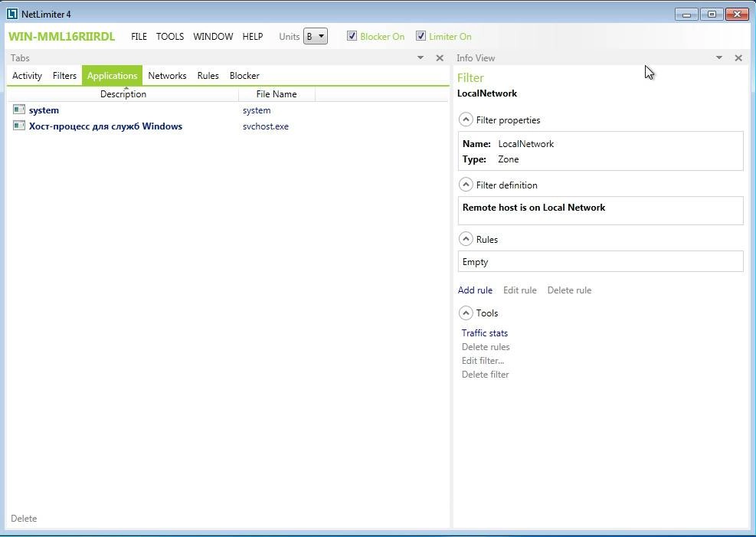Open the Tabs panel dropdown arrow

tap(421, 58)
